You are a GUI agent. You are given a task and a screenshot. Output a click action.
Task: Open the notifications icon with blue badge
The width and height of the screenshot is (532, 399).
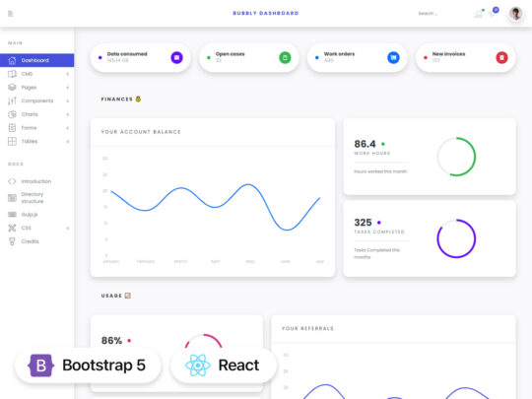tap(494, 13)
